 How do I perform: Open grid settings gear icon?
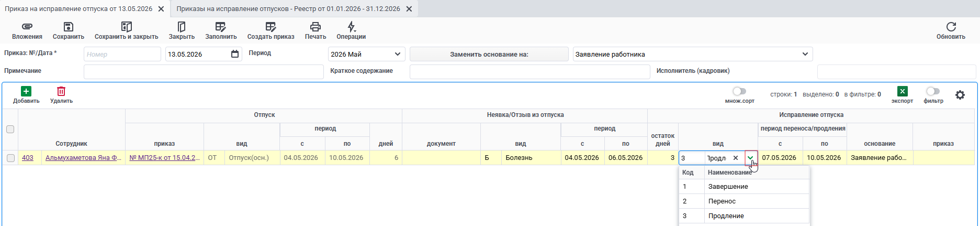[x=960, y=95]
